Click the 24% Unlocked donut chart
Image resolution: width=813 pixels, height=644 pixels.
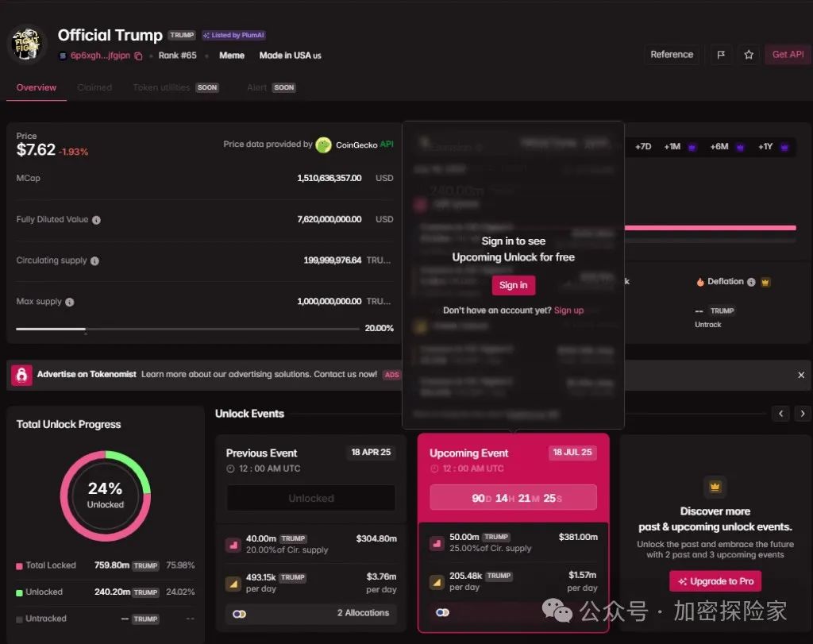[x=106, y=496]
